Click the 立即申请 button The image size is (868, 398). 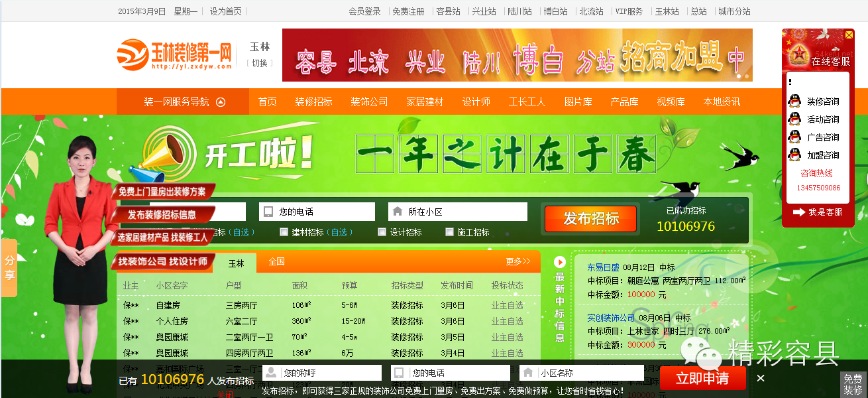click(702, 378)
